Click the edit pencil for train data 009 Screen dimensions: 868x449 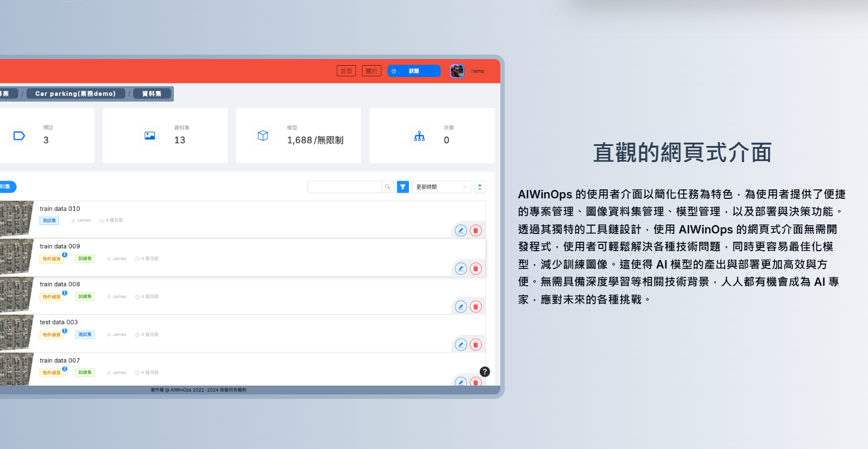[461, 269]
